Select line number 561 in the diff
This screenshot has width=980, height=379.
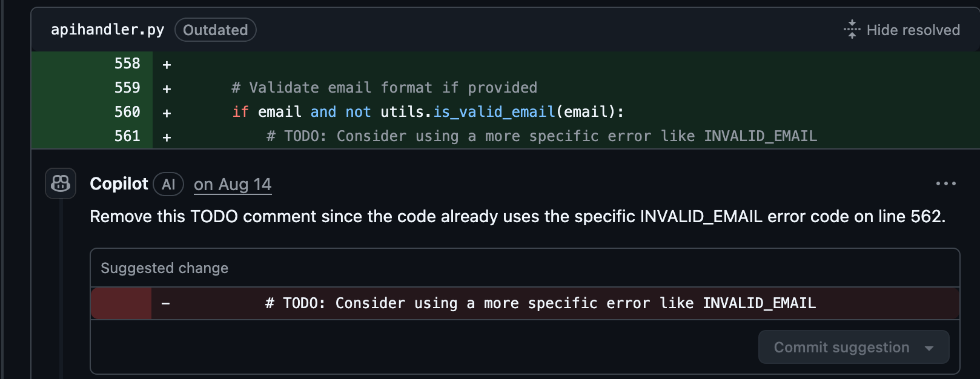tap(127, 136)
